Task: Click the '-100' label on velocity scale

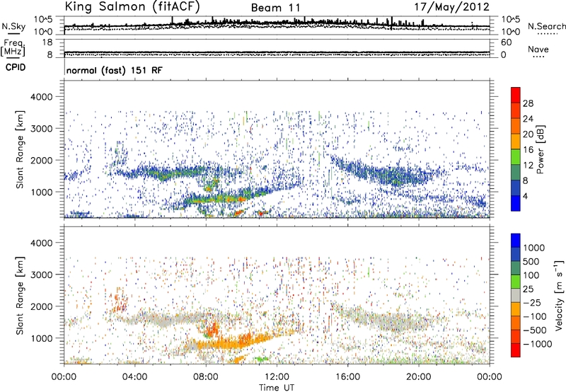Action: tap(534, 316)
